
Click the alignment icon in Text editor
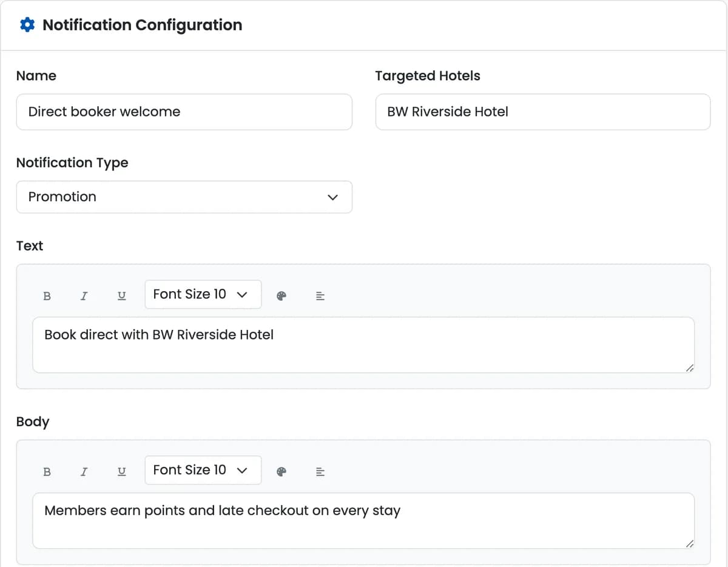click(320, 296)
